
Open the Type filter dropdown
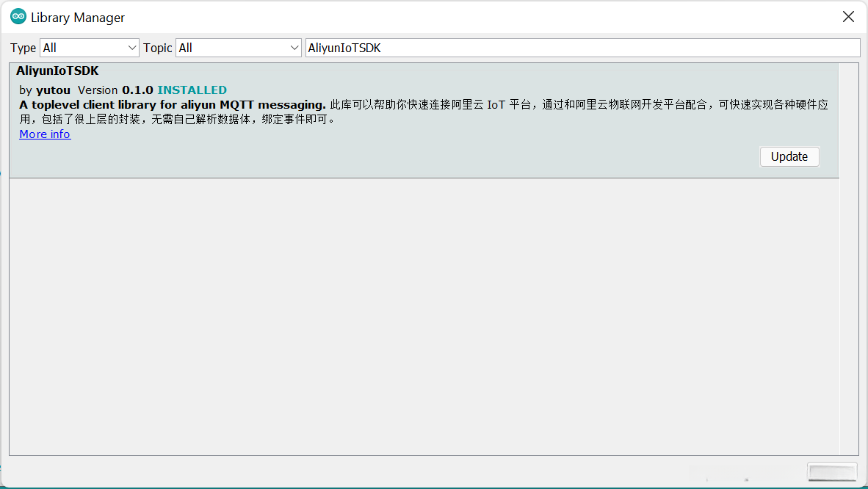click(89, 48)
